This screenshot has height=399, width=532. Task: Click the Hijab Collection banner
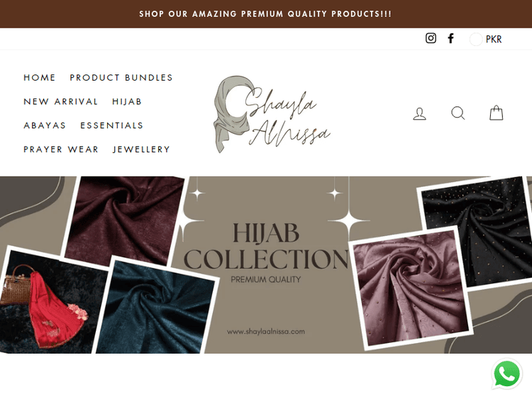click(266, 265)
